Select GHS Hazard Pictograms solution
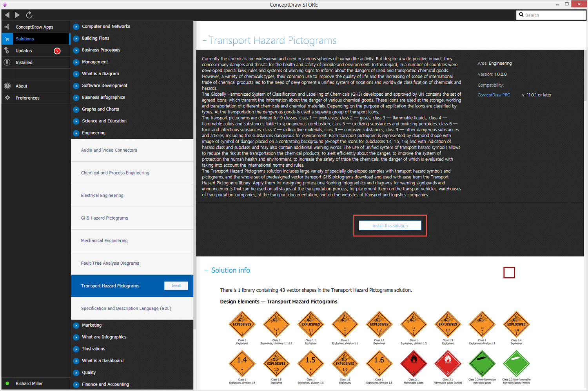This screenshot has height=391, width=588. (x=132, y=218)
